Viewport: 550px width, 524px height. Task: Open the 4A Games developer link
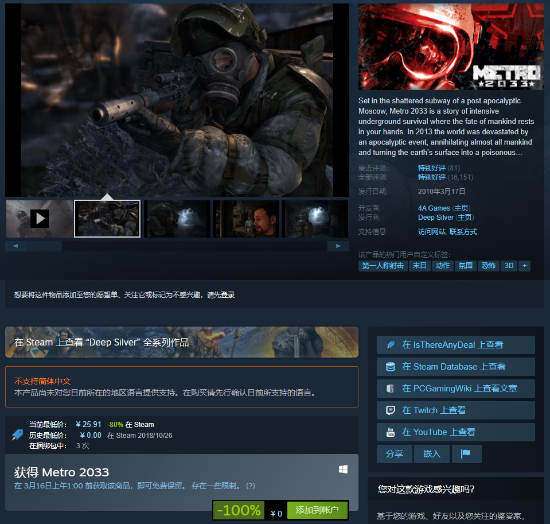[434, 208]
